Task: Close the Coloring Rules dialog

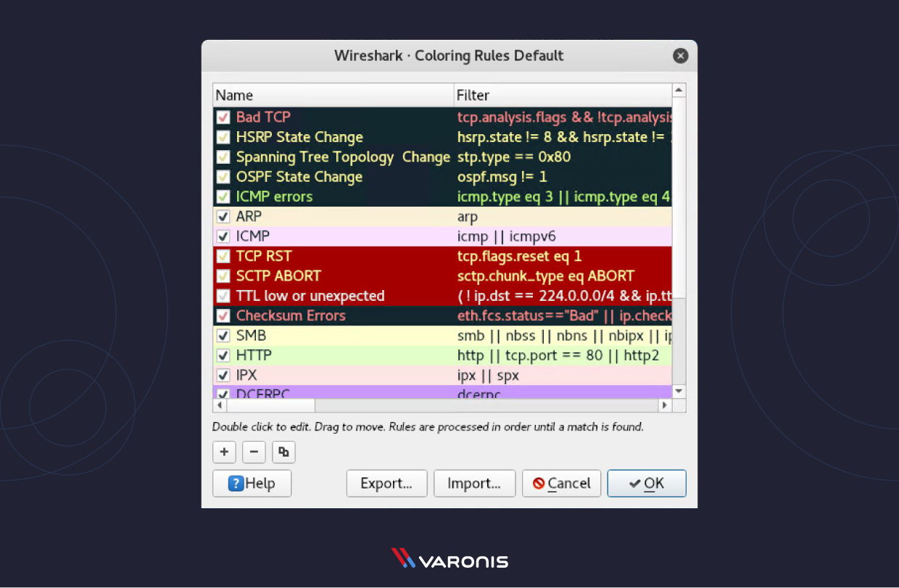Action: tap(680, 55)
